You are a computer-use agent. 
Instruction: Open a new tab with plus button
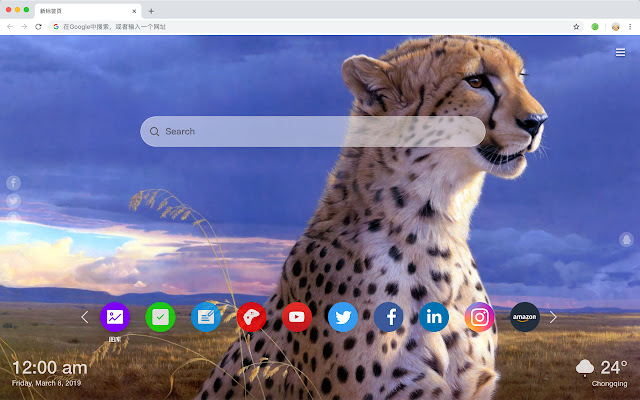[151, 11]
